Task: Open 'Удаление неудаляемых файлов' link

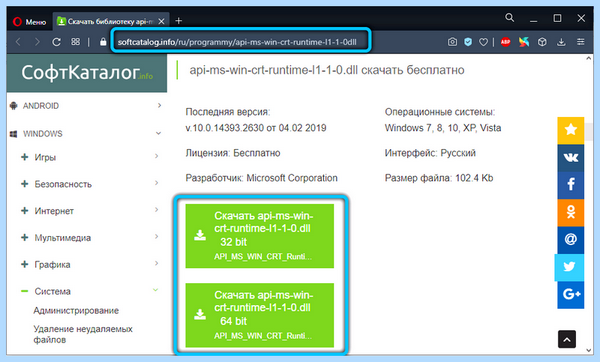Action: tap(83, 334)
